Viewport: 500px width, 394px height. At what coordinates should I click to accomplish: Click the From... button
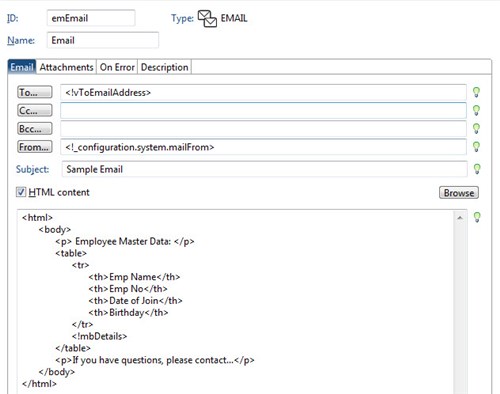pos(35,147)
